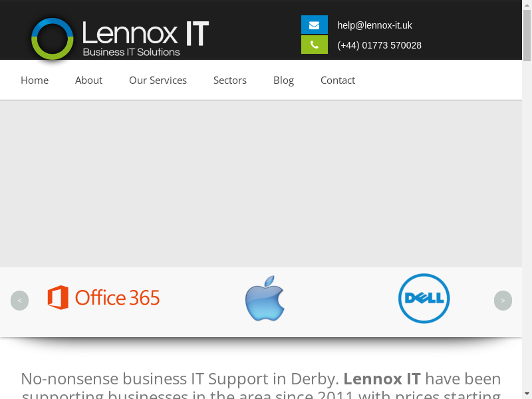Open the About page
The height and width of the screenshot is (399, 532).
pyautogui.click(x=88, y=80)
